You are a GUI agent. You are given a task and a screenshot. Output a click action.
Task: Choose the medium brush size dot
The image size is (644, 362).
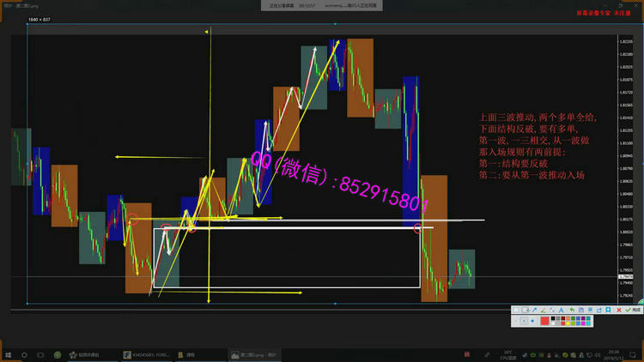coord(524,321)
